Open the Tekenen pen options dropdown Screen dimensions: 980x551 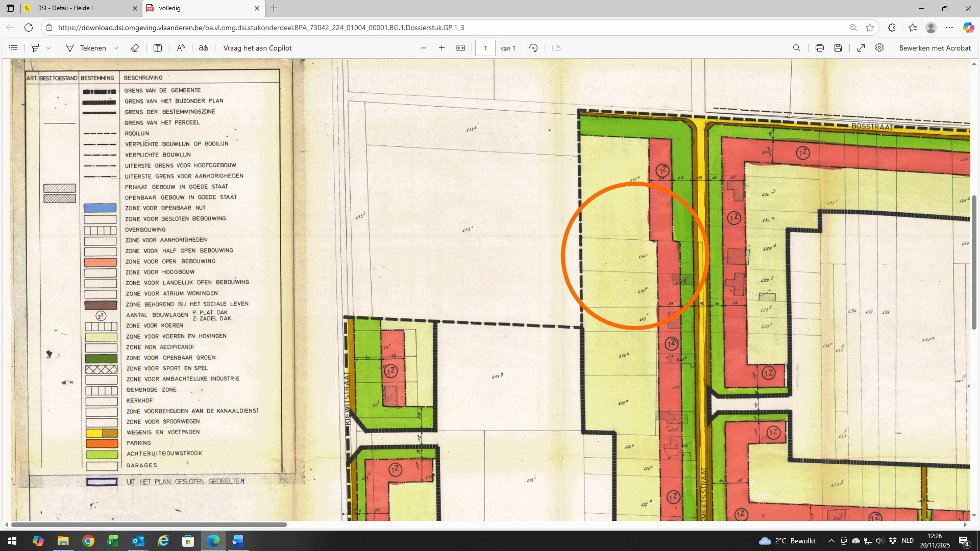pyautogui.click(x=116, y=48)
